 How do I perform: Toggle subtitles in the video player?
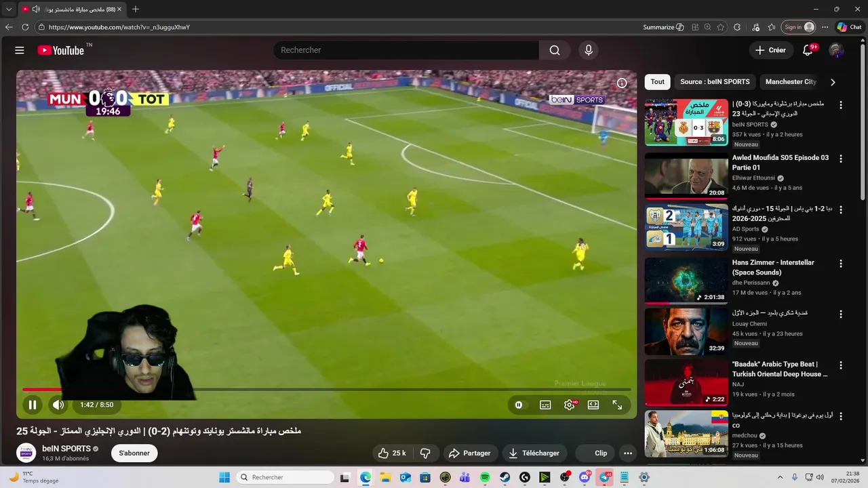[545, 405]
